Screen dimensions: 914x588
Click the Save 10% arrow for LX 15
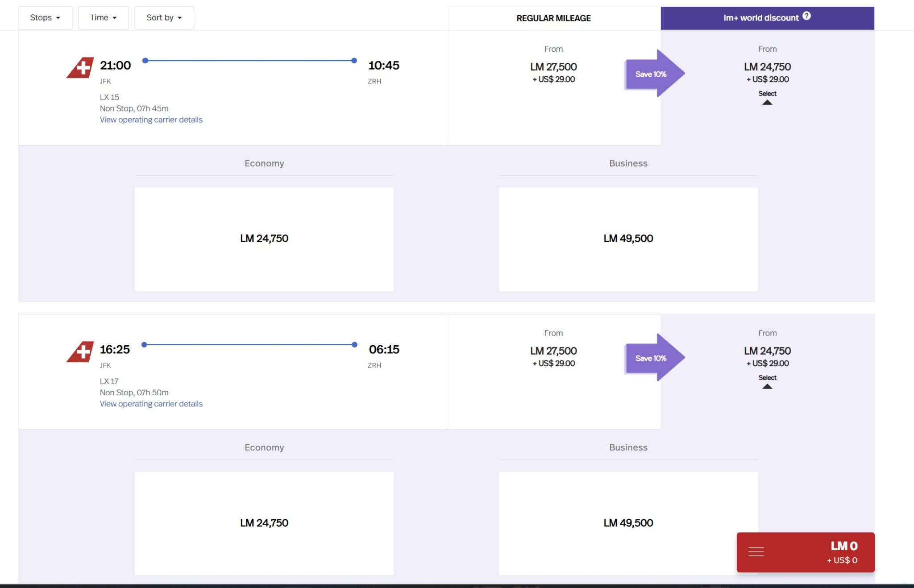[654, 74]
